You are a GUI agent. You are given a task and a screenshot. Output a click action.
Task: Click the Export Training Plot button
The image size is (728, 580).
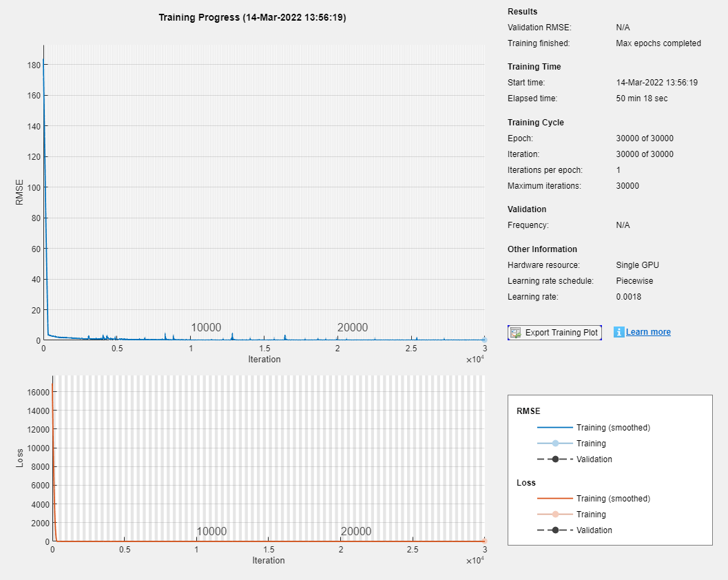[554, 333]
